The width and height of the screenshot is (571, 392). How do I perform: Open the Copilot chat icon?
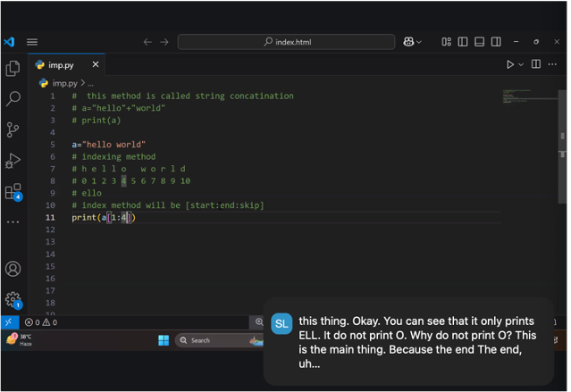[x=408, y=42]
